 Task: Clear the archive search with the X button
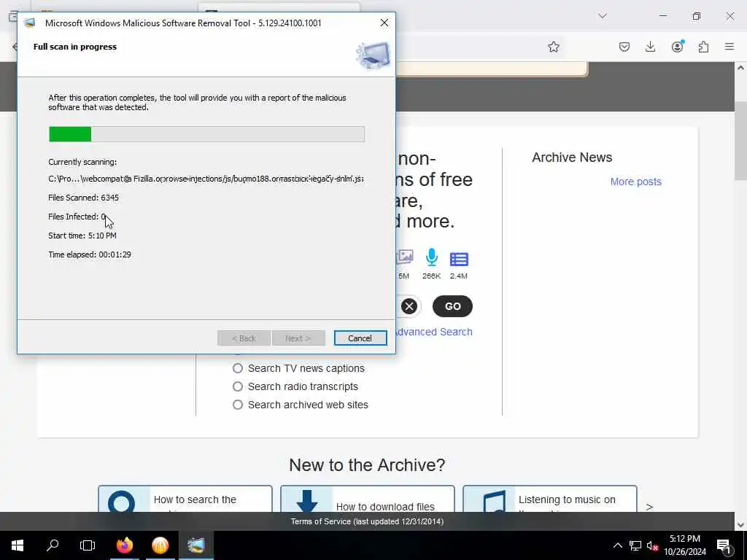[x=409, y=306]
